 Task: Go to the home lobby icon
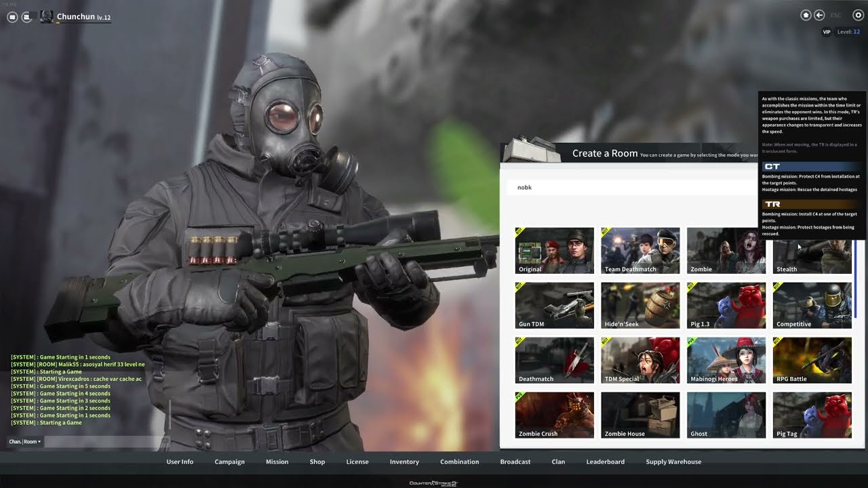806,15
